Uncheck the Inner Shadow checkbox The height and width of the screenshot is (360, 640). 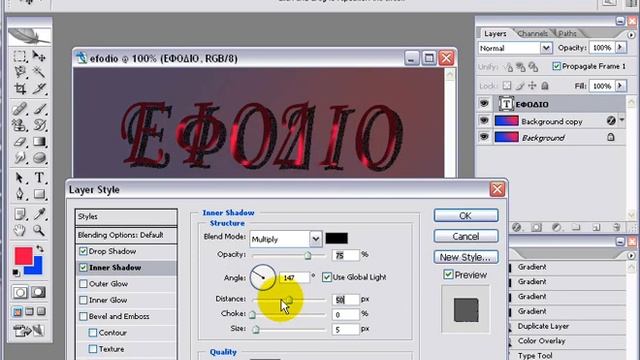click(83, 268)
